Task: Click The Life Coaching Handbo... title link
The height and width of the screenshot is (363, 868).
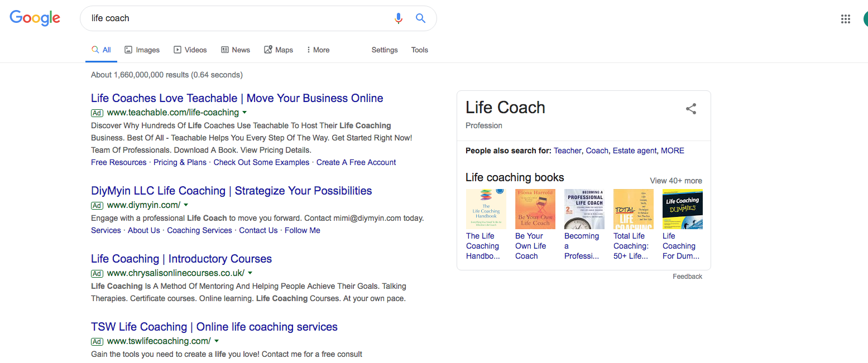Action: 483,246
